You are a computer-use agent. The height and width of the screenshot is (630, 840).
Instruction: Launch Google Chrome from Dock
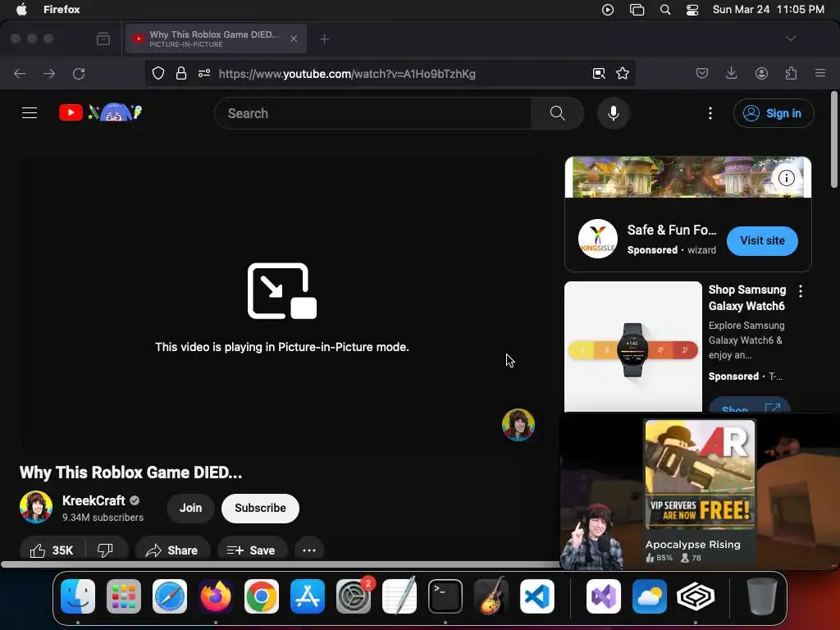click(262, 596)
